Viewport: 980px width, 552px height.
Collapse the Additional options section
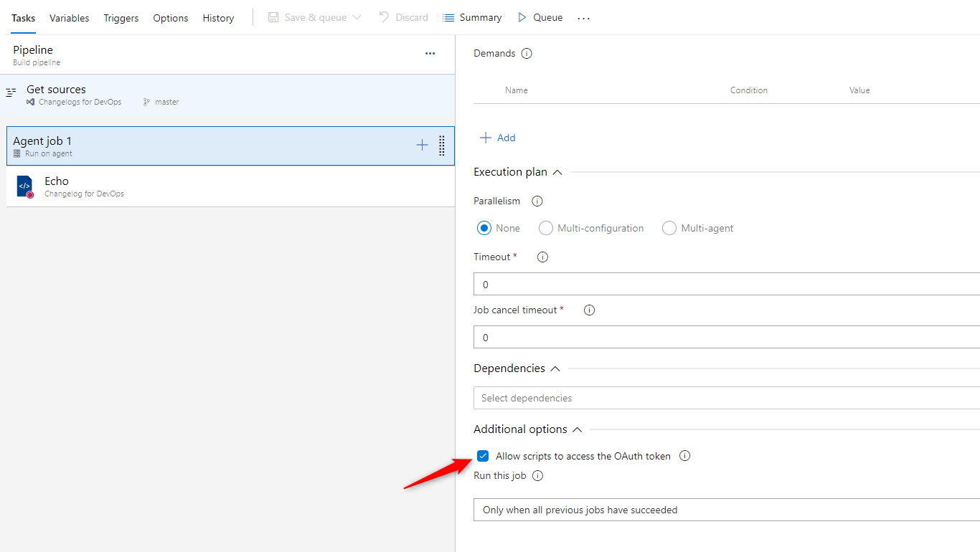click(577, 429)
